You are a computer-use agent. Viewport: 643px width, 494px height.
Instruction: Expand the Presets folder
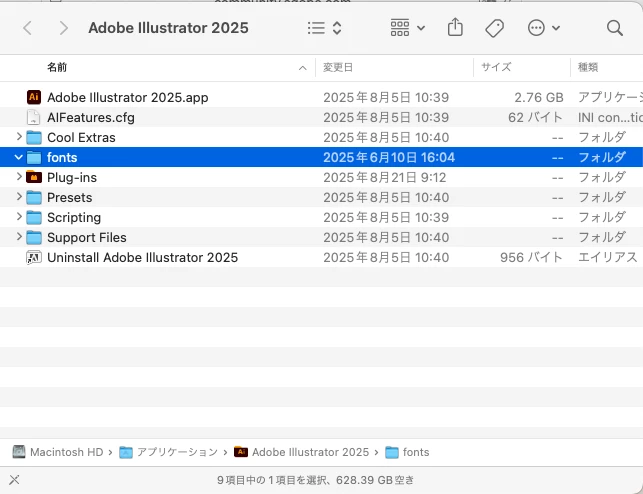tap(19, 197)
